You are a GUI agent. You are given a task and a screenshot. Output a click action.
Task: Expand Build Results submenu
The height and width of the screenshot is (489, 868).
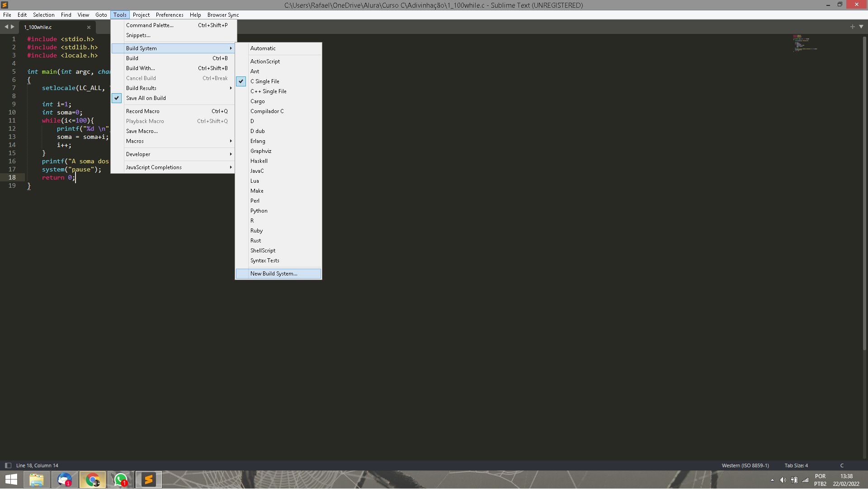[x=174, y=88]
